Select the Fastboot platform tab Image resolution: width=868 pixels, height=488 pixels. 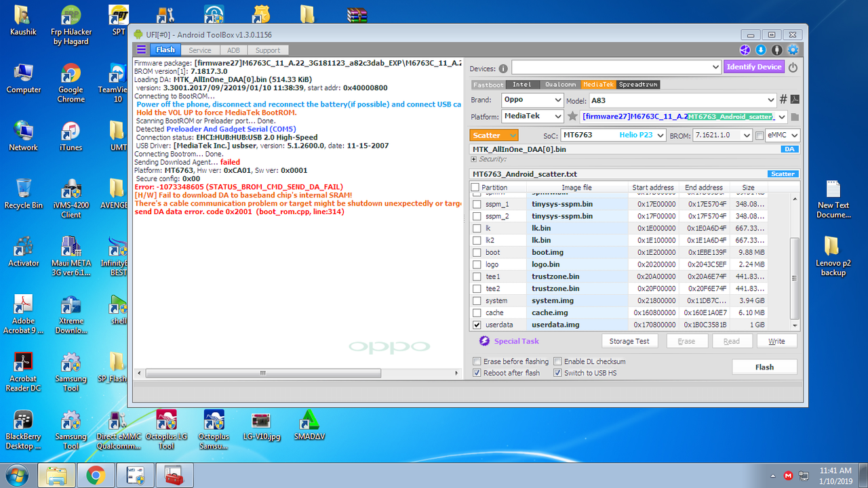pyautogui.click(x=488, y=85)
